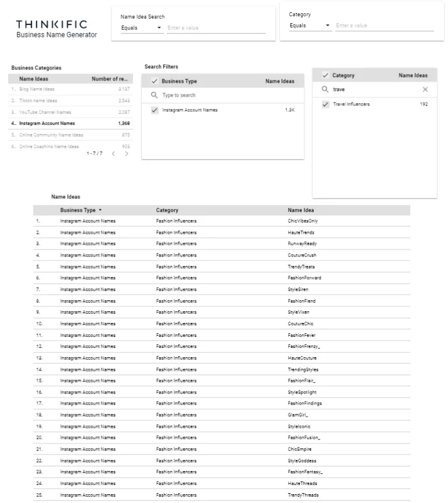
Task: Click Name Idea column header
Action: coord(300,210)
